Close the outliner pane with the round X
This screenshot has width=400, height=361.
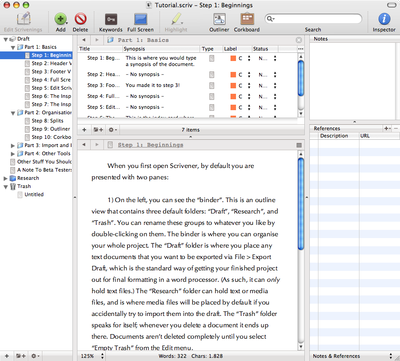(x=299, y=40)
